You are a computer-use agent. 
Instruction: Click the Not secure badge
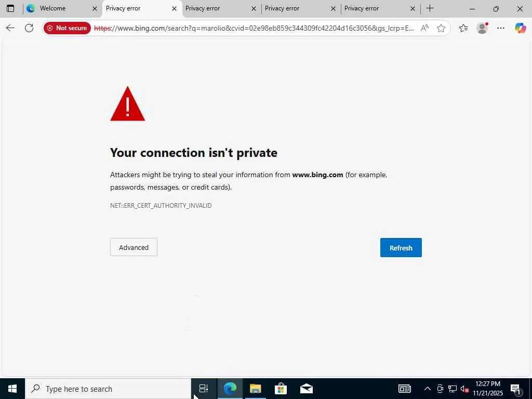coord(67,28)
